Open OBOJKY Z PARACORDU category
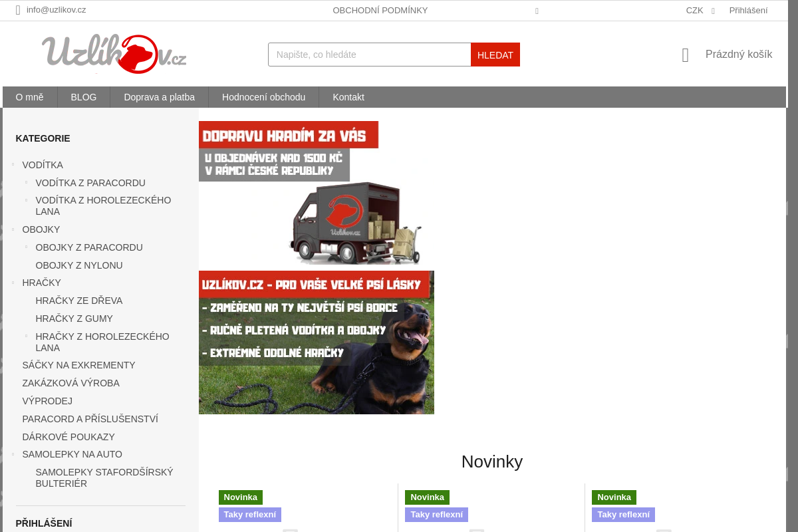798x532 pixels. [x=89, y=247]
